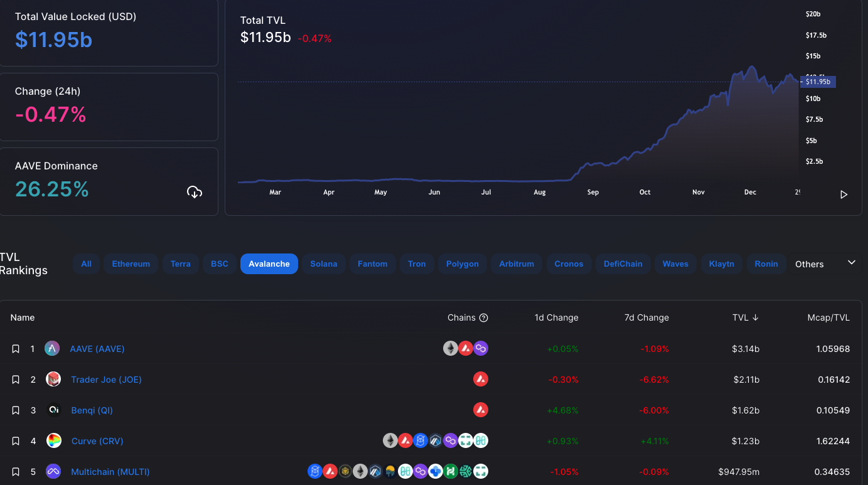The height and width of the screenshot is (485, 868).
Task: Click the Moonriver chain icon in Multichain row
Action: 390,471
